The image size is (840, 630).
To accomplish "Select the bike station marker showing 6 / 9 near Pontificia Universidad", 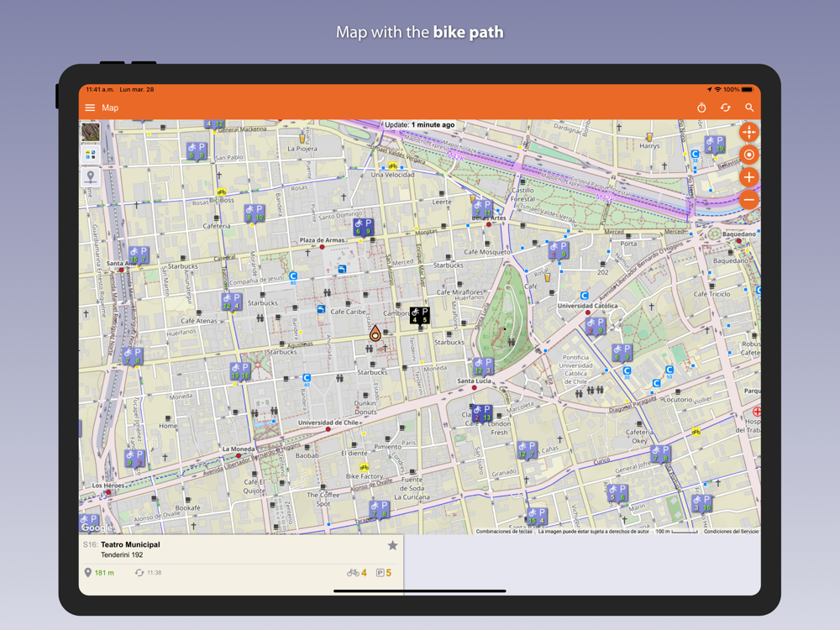I will [622, 353].
